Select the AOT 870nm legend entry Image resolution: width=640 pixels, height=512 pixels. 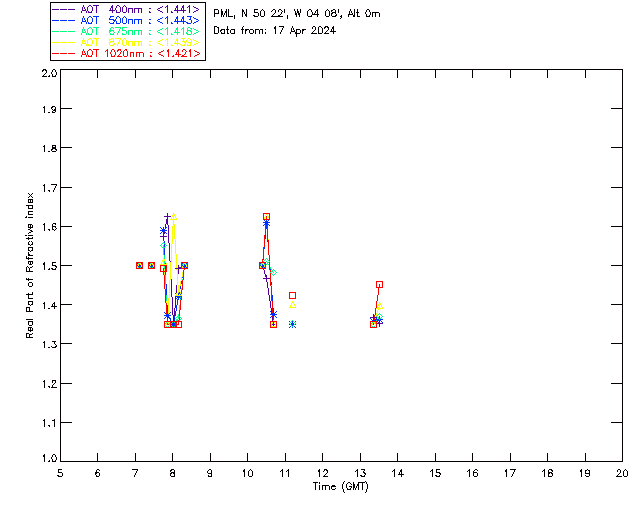(126, 42)
